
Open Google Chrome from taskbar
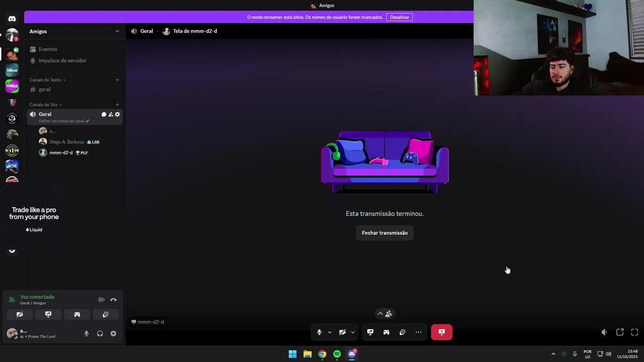322,354
